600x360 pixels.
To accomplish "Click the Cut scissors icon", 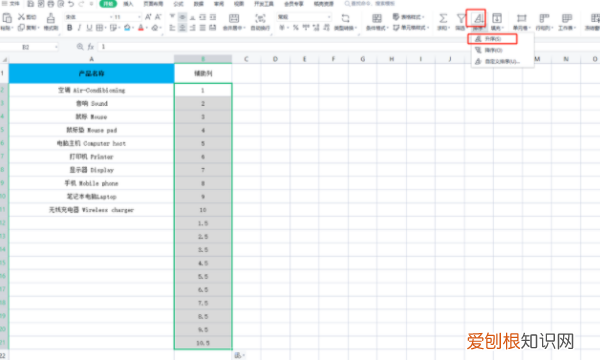I will point(21,17).
